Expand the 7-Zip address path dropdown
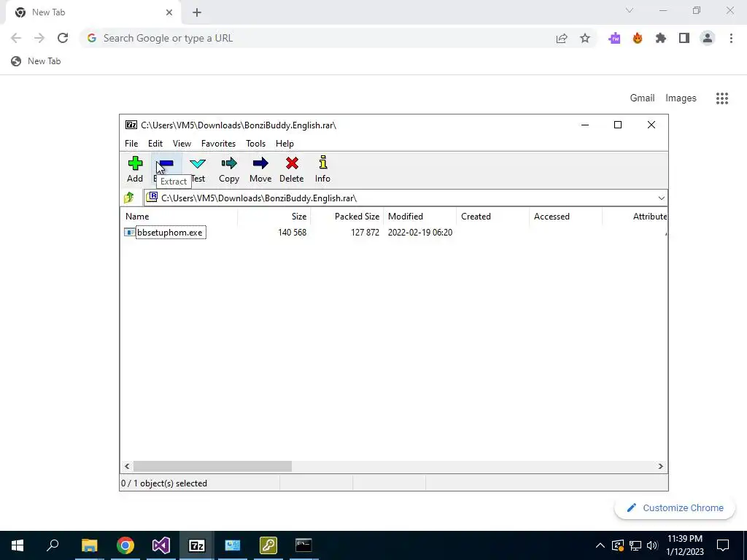 pyautogui.click(x=661, y=198)
